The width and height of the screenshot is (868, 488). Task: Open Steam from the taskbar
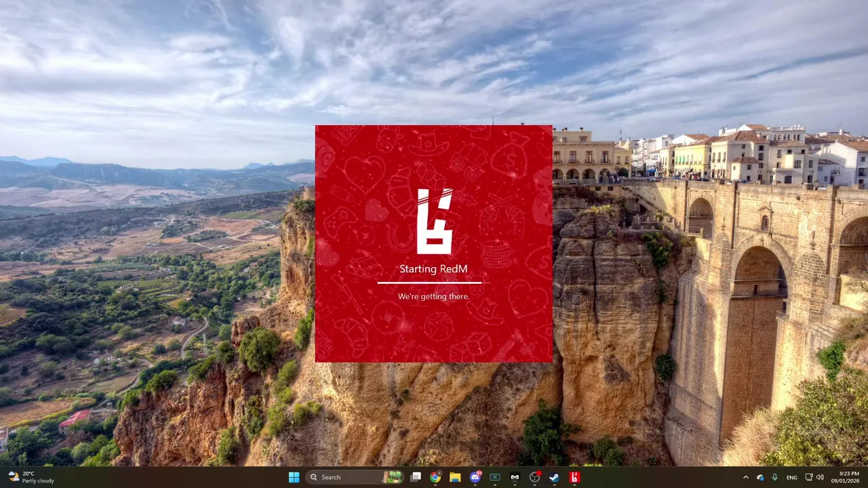pyautogui.click(x=555, y=477)
